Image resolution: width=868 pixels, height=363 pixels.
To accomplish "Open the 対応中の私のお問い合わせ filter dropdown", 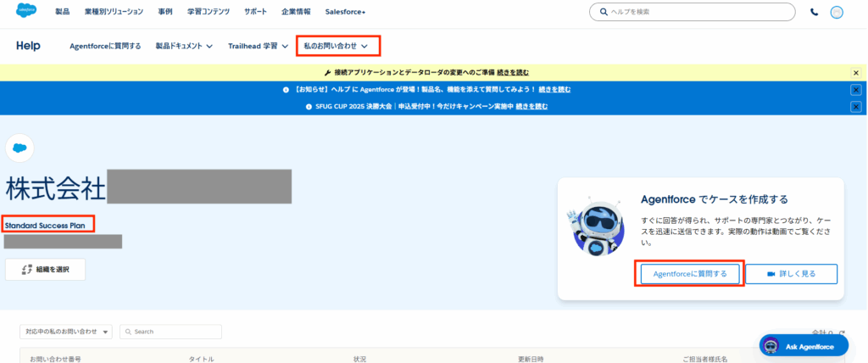I will point(67,332).
